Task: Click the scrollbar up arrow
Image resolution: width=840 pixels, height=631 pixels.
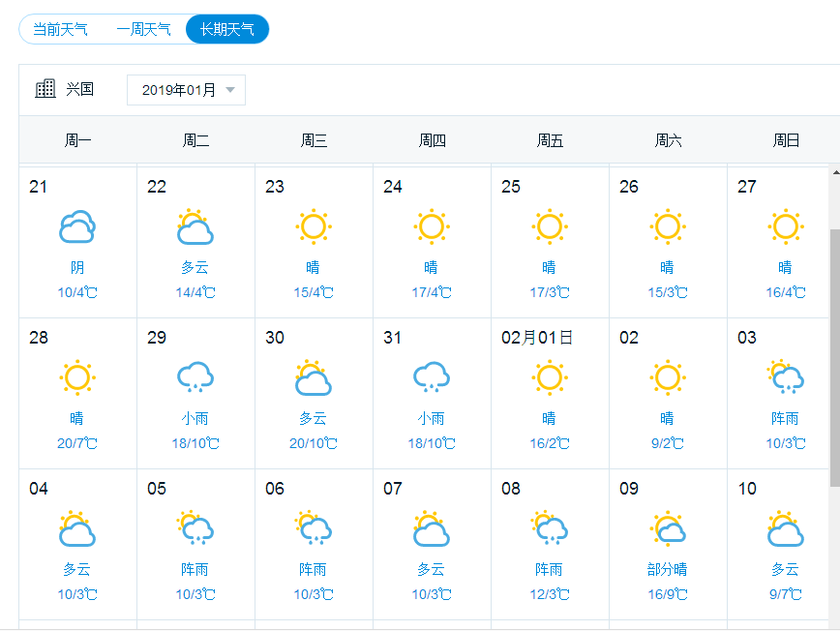Action: [835, 172]
